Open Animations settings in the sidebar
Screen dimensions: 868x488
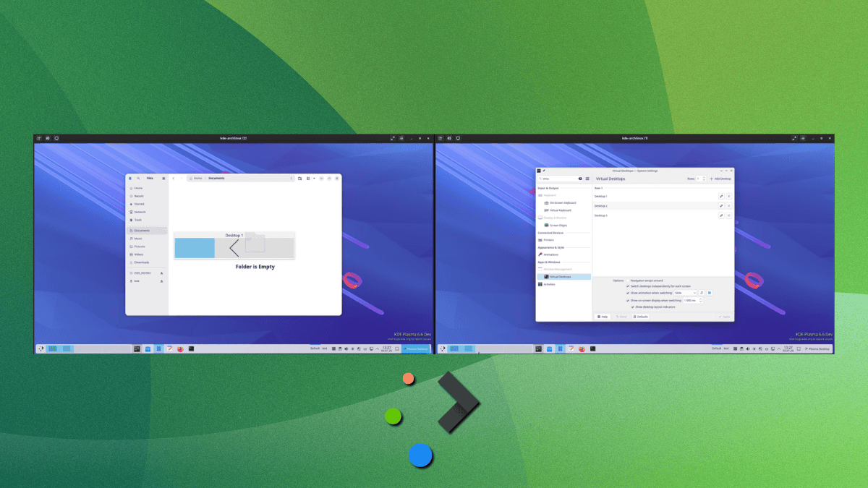pyautogui.click(x=551, y=254)
